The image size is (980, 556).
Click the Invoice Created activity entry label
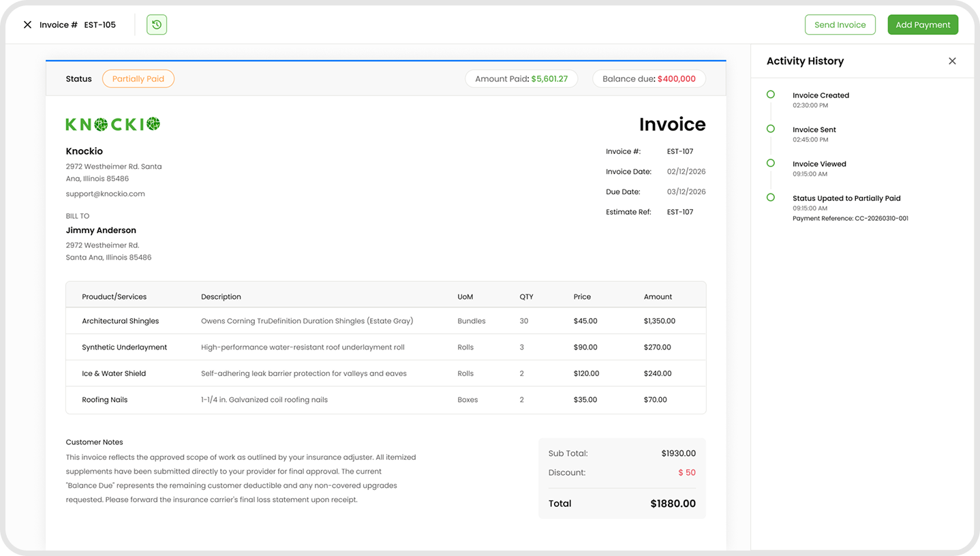click(x=821, y=95)
